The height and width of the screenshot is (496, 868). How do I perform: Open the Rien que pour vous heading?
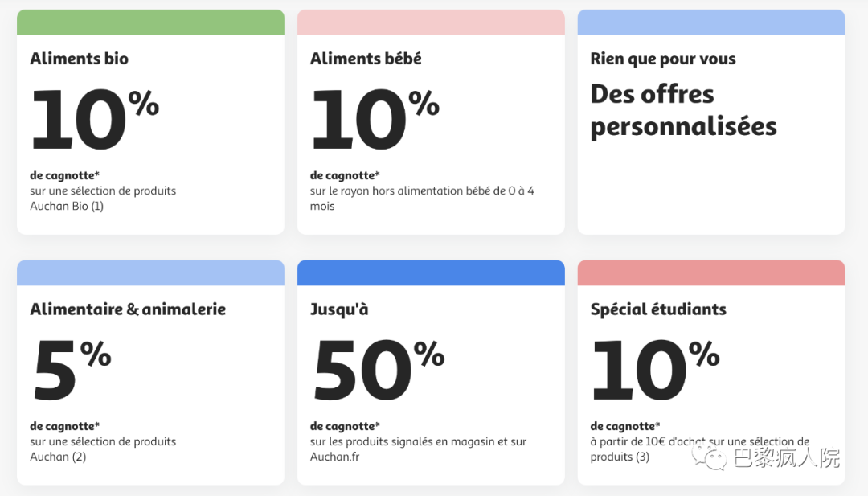click(x=663, y=59)
